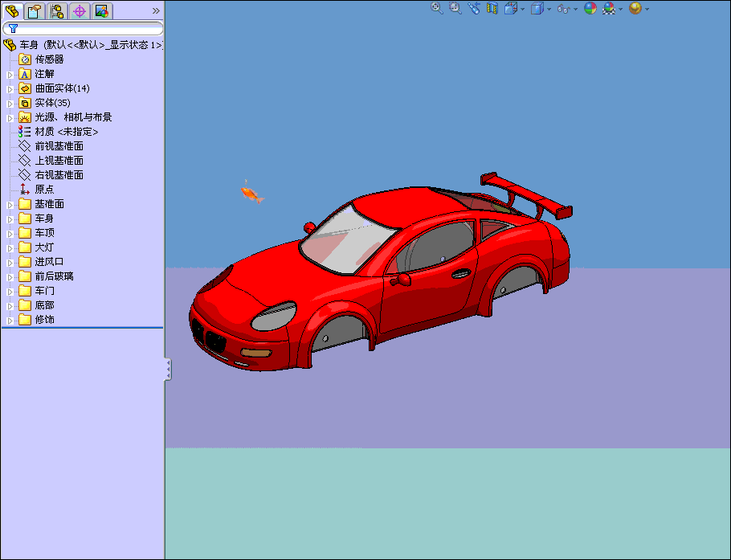Select the 车身 folder label
The image size is (731, 560).
44,219
